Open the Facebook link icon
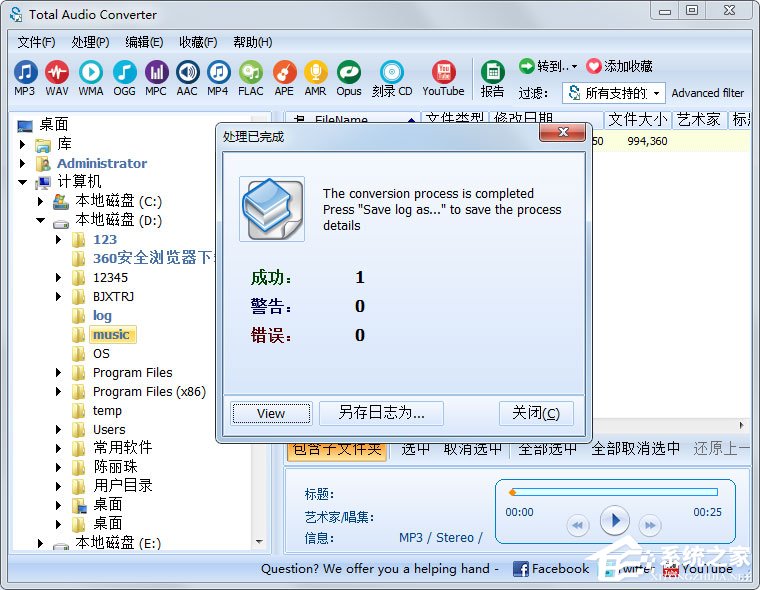The width and height of the screenshot is (760, 590). [x=521, y=569]
